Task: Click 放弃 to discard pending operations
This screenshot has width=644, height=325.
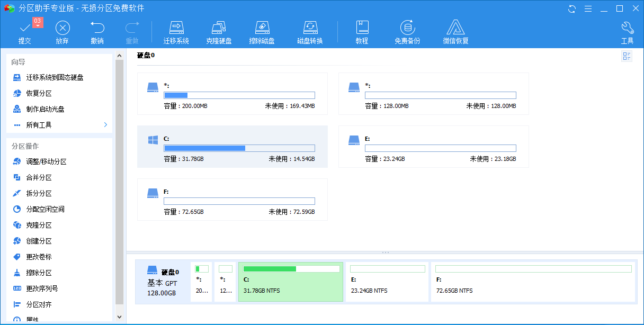Action: [62, 31]
